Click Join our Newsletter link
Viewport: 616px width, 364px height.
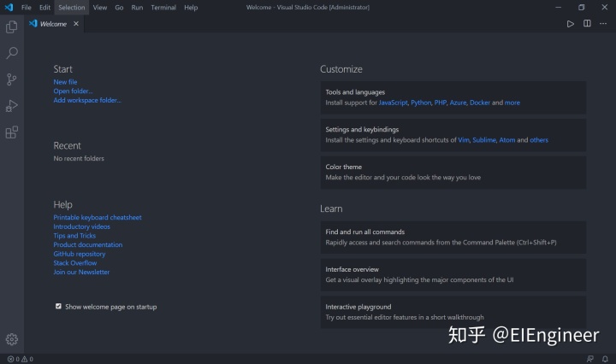coord(81,273)
